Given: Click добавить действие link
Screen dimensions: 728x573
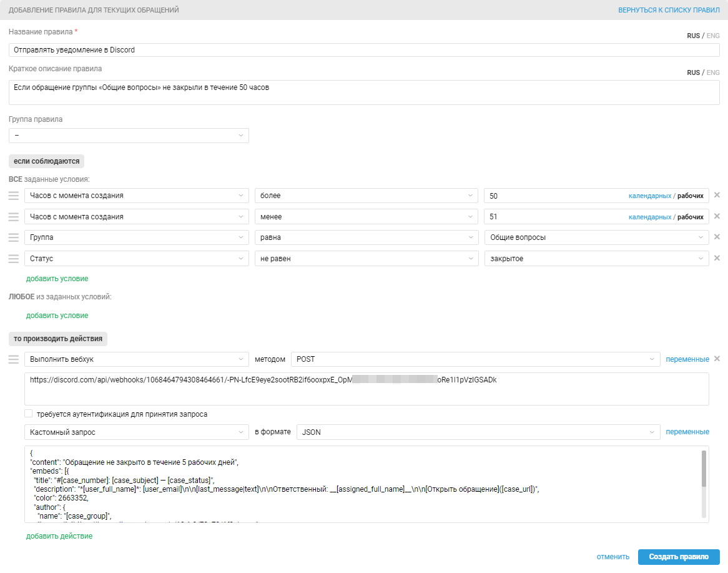Looking at the screenshot, I should tap(59, 536).
